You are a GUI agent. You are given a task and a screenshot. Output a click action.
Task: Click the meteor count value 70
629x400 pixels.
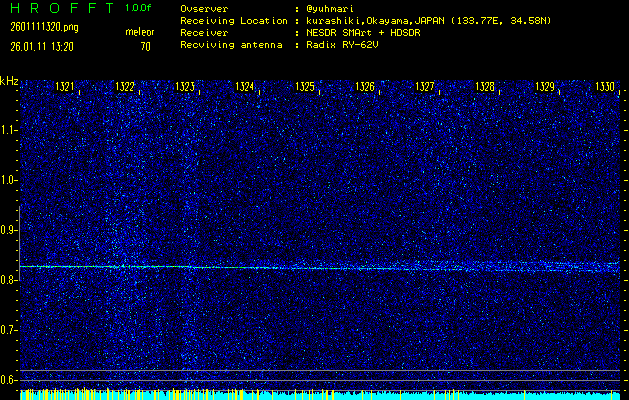coord(145,46)
